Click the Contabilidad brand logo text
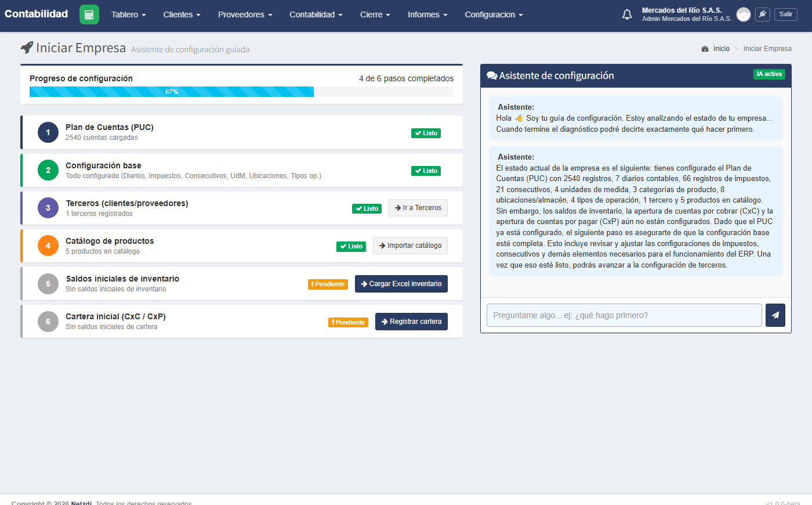The width and height of the screenshot is (812, 505). tap(37, 14)
